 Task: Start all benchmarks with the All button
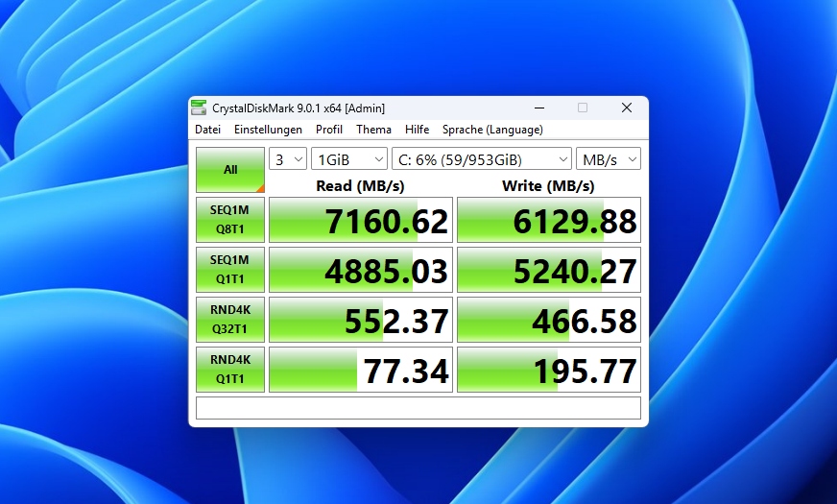[x=230, y=170]
